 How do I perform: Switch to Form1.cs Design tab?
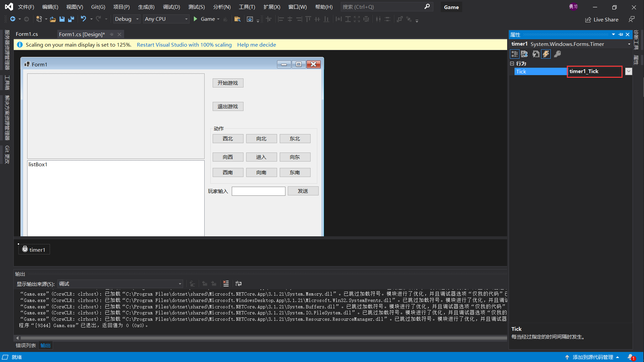click(82, 34)
